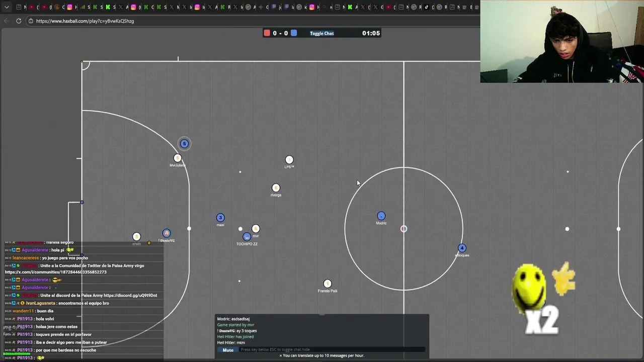Click the blue team color square
The height and width of the screenshot is (362, 644).
(294, 33)
